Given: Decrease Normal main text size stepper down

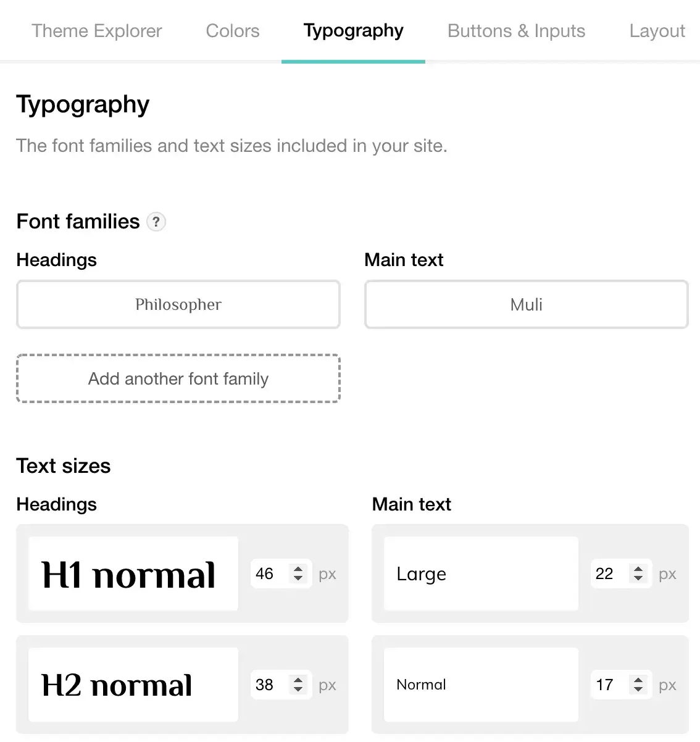Looking at the screenshot, I should click(638, 690).
